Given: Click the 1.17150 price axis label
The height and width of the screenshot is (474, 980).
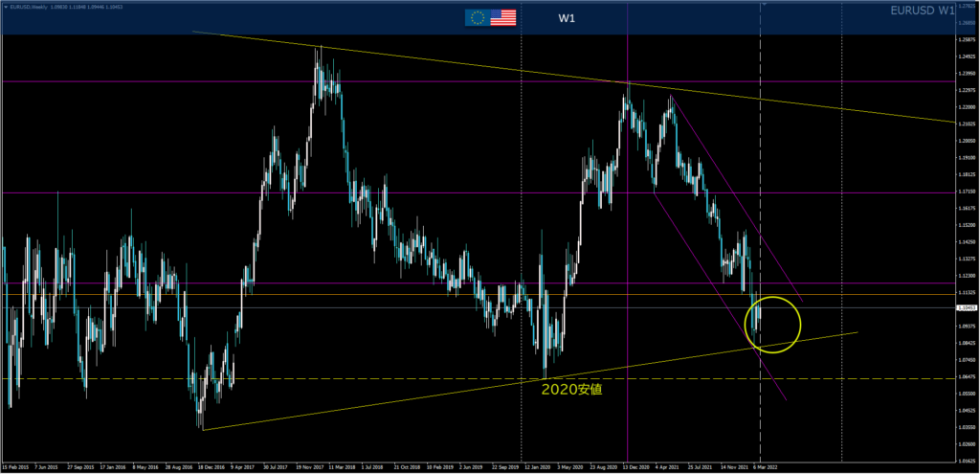Looking at the screenshot, I should [x=967, y=191].
